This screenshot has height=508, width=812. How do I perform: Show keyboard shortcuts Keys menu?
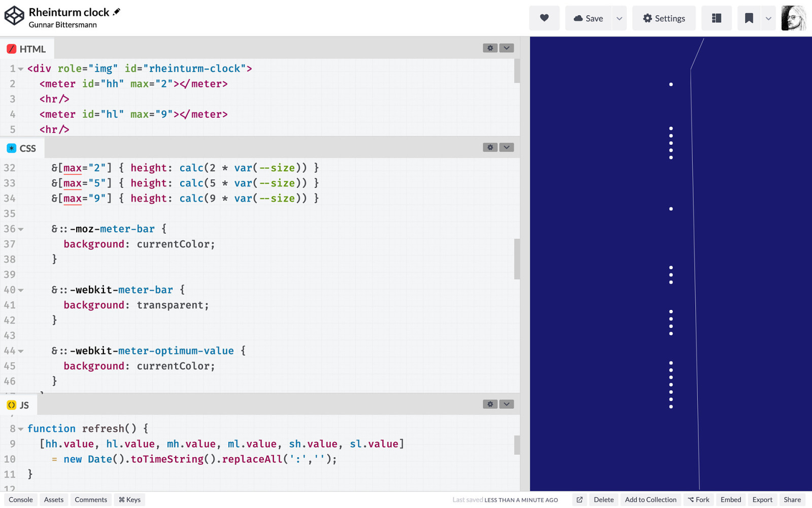(129, 499)
